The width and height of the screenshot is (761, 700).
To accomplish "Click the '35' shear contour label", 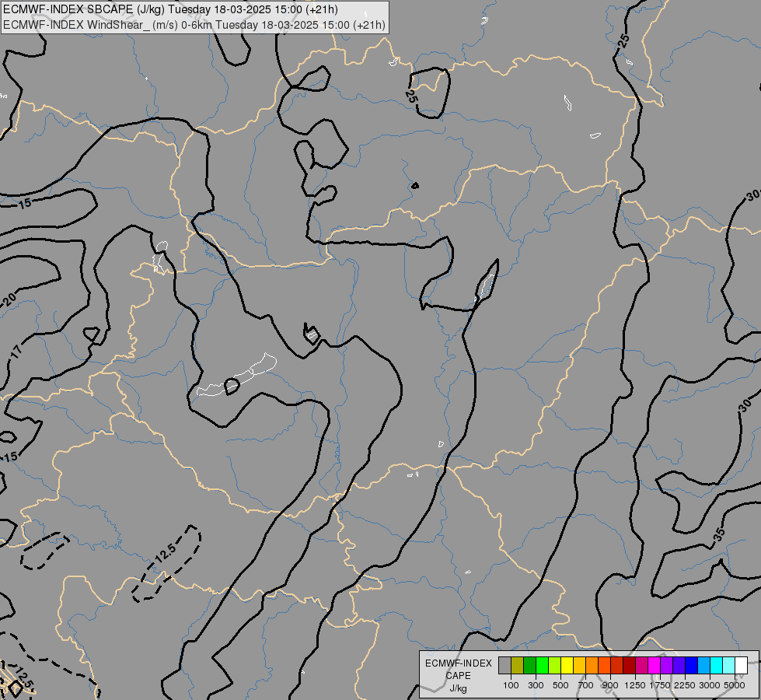I will [x=719, y=534].
